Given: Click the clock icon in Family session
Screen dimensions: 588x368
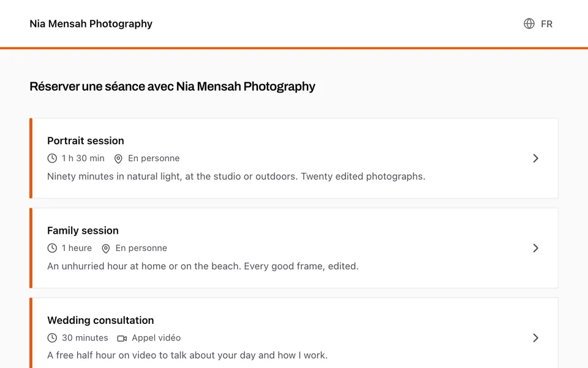Looking at the screenshot, I should 52,248.
